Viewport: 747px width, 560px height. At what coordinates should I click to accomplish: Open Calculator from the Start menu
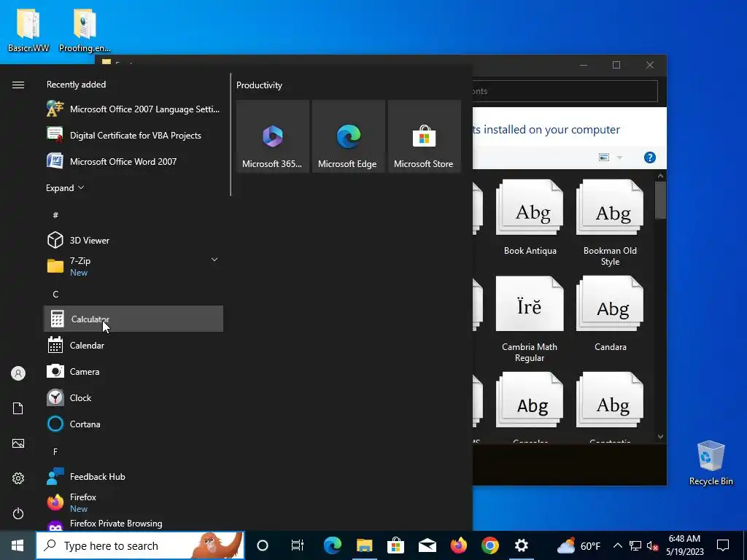[133, 319]
